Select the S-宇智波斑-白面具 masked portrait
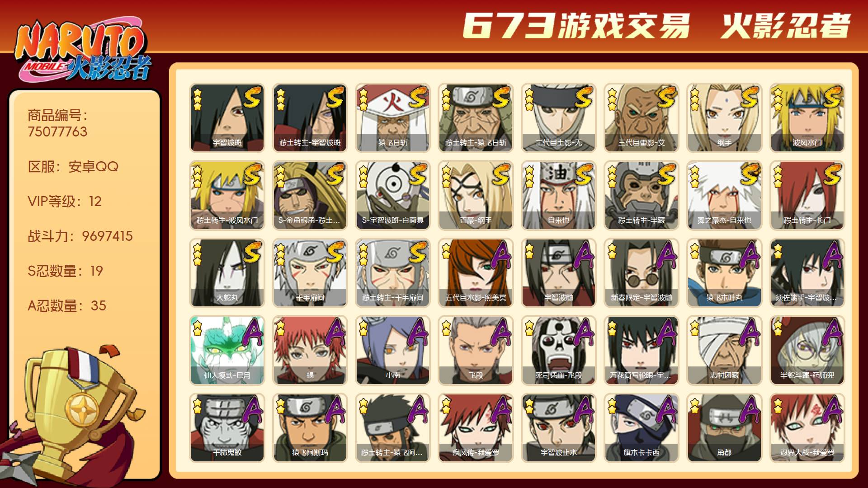This screenshot has height=488, width=868. (x=392, y=195)
